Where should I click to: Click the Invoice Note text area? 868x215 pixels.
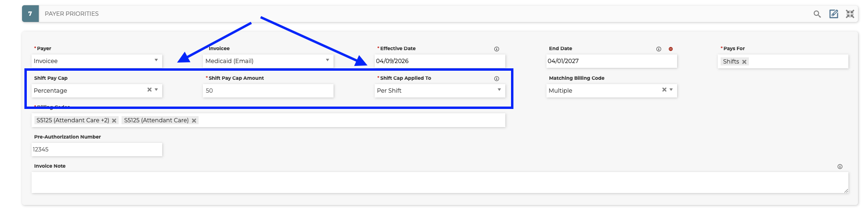[440, 183]
